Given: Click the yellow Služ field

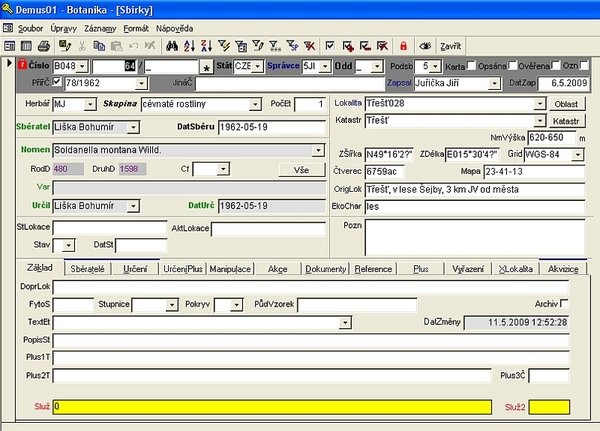Looking at the screenshot, I should (271, 407).
